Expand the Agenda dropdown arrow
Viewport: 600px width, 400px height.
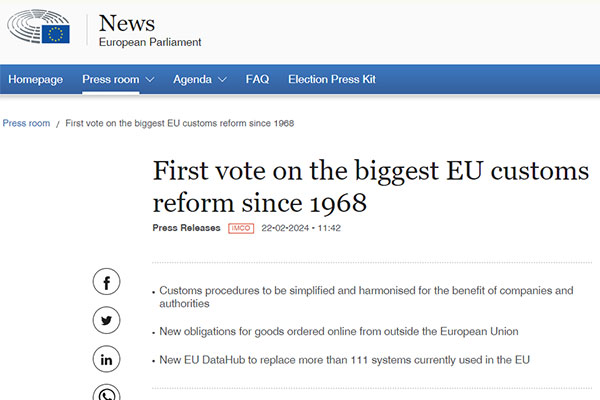coord(222,80)
